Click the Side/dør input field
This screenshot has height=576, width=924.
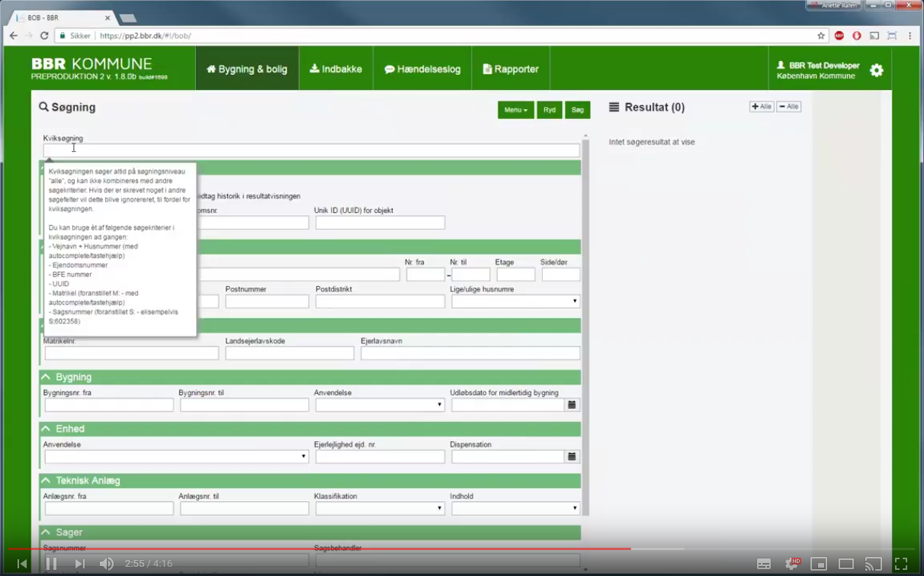(x=561, y=275)
